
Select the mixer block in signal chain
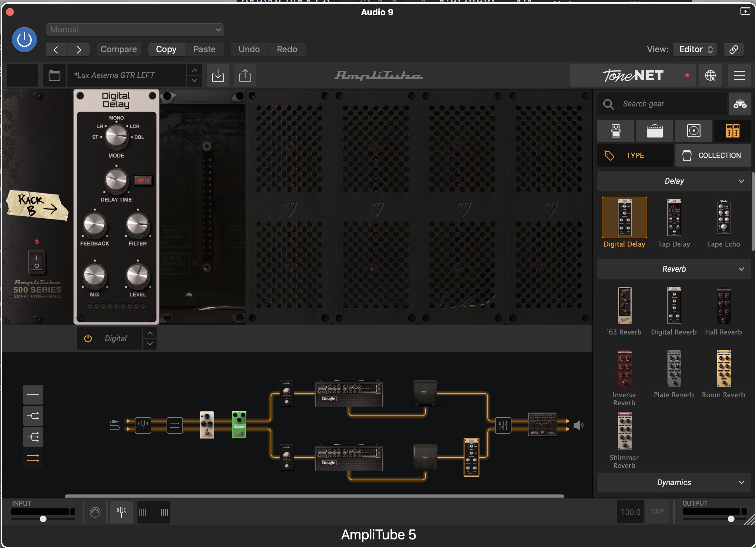[503, 425]
